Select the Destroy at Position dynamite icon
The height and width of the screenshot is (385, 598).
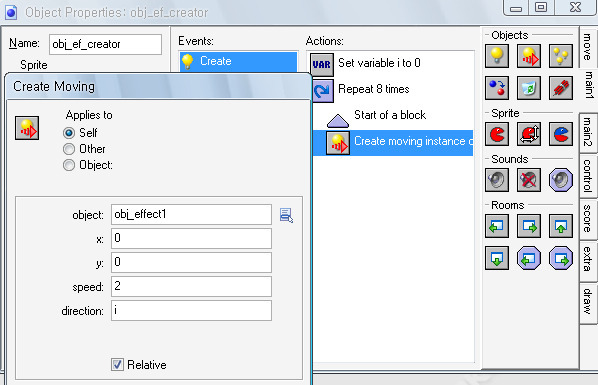tap(561, 88)
